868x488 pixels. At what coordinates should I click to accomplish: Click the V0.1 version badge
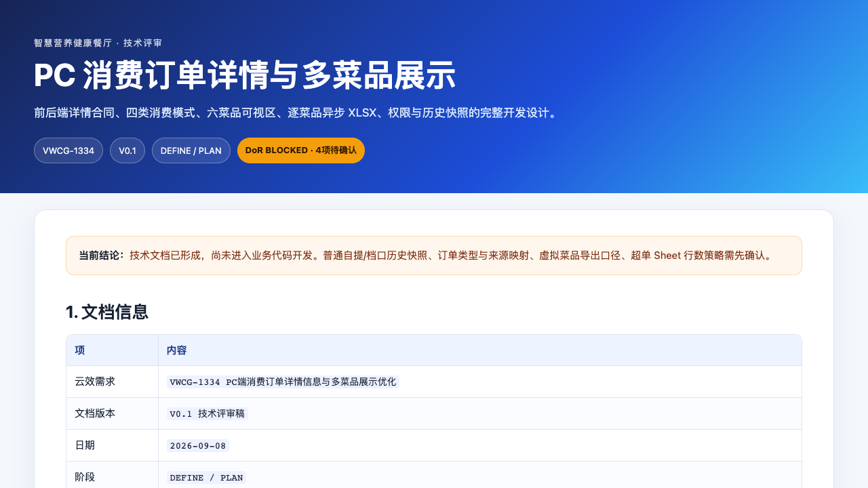tap(127, 150)
